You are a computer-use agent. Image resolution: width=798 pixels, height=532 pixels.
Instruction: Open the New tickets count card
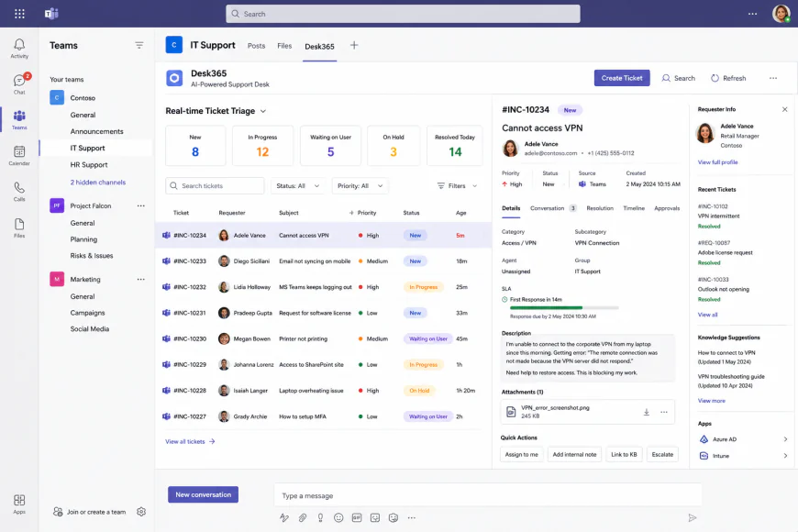coord(195,146)
